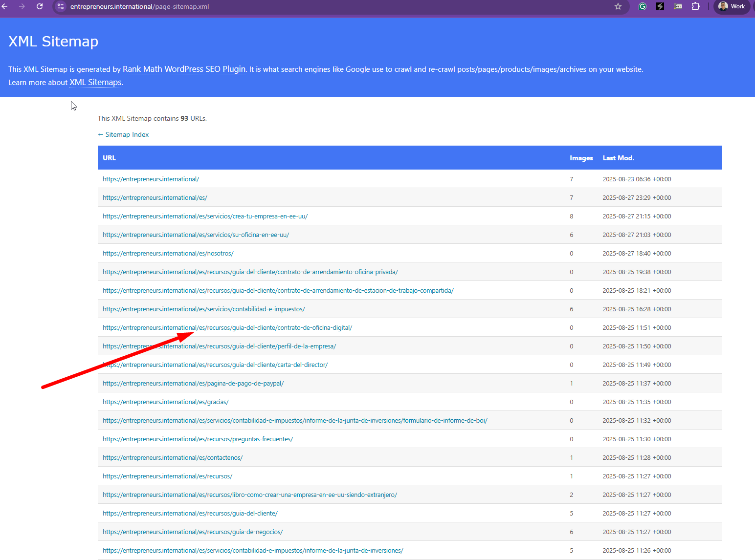Reload the sitemap page

point(40,6)
